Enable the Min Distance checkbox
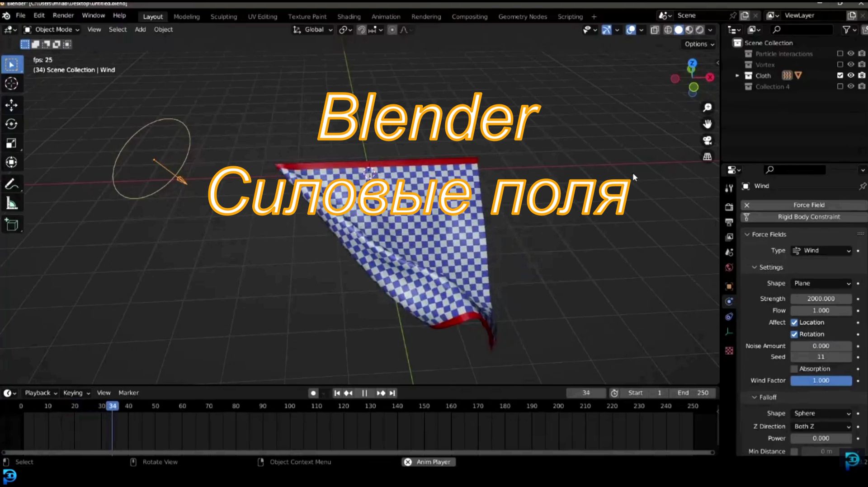This screenshot has height=487, width=868. pyautogui.click(x=794, y=452)
